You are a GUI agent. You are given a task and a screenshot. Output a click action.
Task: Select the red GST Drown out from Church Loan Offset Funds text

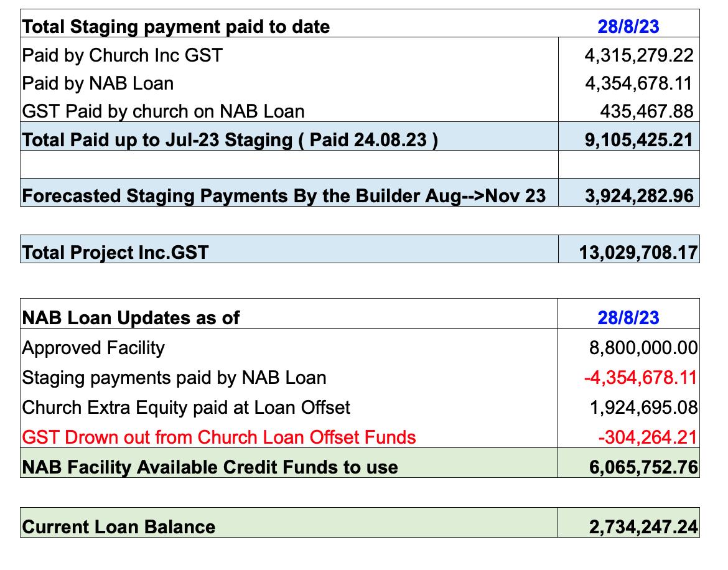[218, 437]
